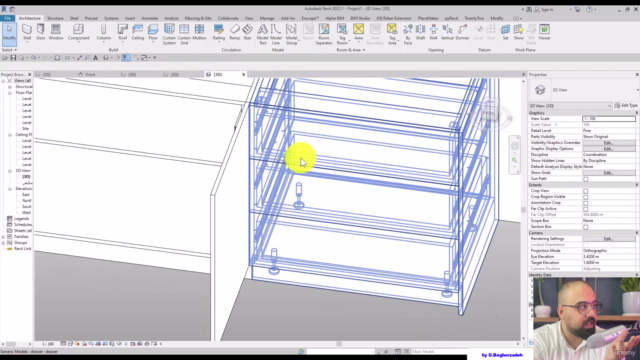Choose the Area tool
This screenshot has width=640, height=360.
[x=358, y=32]
